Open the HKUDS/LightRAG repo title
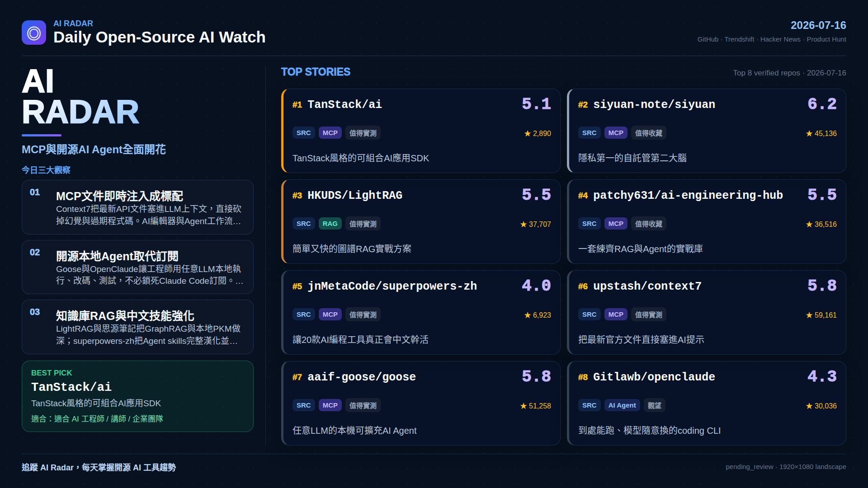 pyautogui.click(x=355, y=195)
